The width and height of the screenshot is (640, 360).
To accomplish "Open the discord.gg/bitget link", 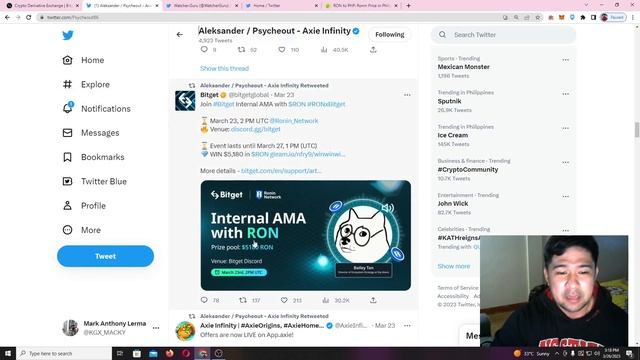I will tap(256, 129).
